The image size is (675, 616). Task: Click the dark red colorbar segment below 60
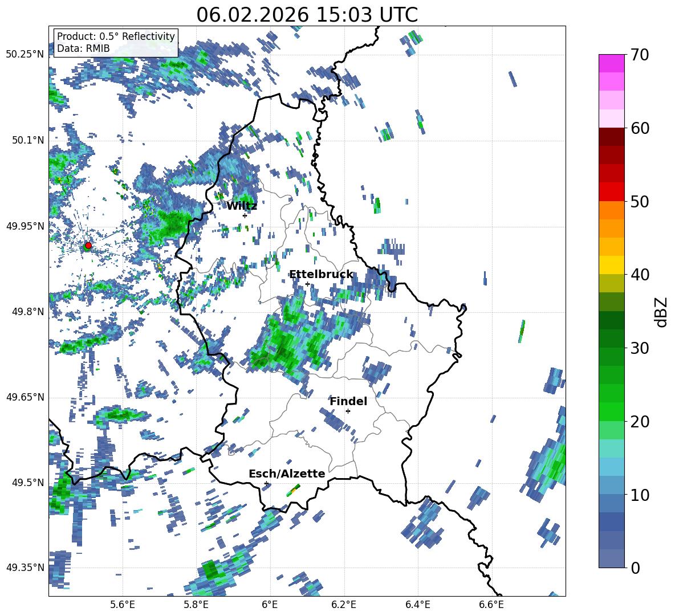tap(611, 136)
